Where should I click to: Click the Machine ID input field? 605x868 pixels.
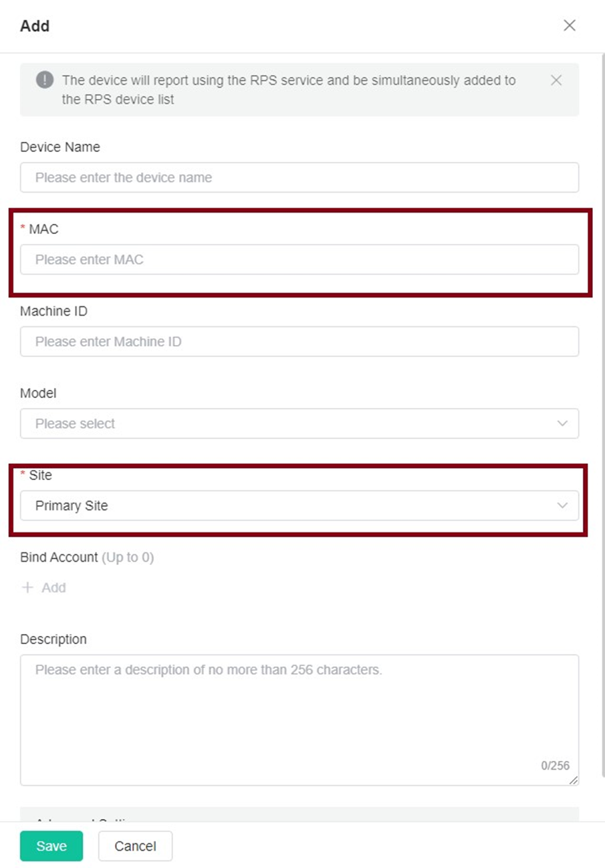299,341
